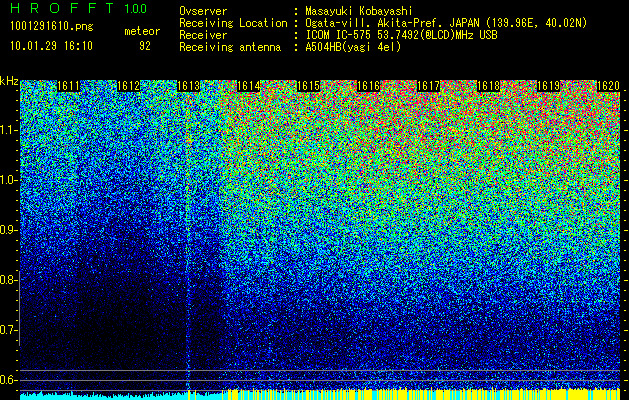This screenshot has width=629, height=400.
Task: Click the 1.1 frequency axis label
Action: [x=8, y=130]
